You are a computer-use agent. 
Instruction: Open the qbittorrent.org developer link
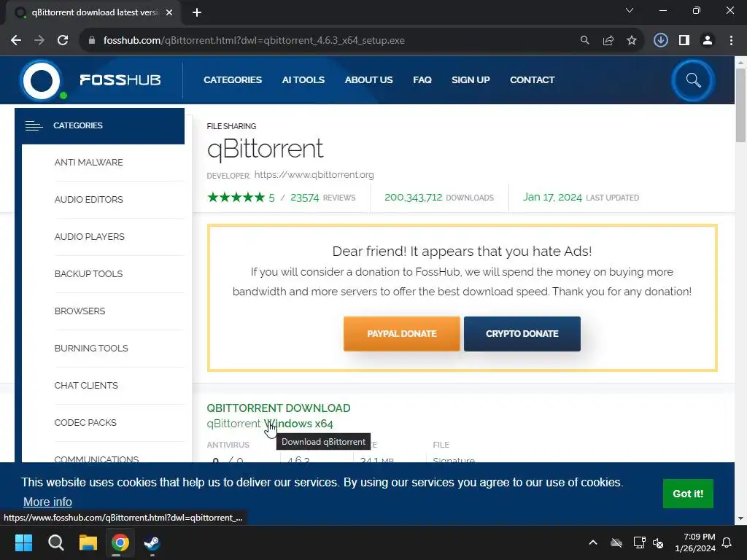coord(314,175)
